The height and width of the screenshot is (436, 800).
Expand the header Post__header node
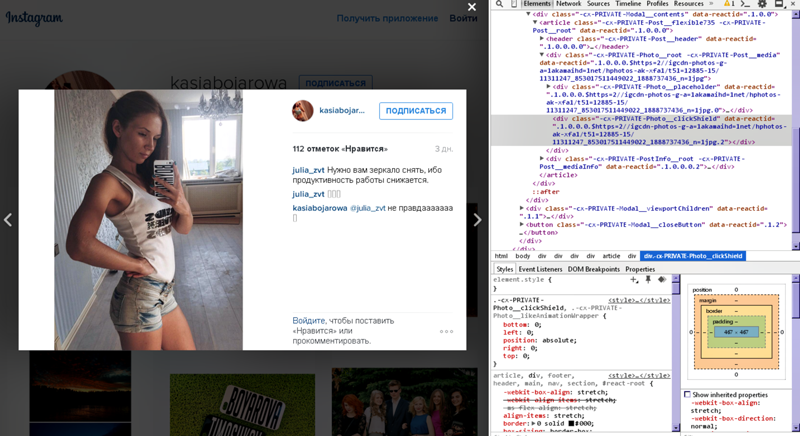tap(542, 39)
